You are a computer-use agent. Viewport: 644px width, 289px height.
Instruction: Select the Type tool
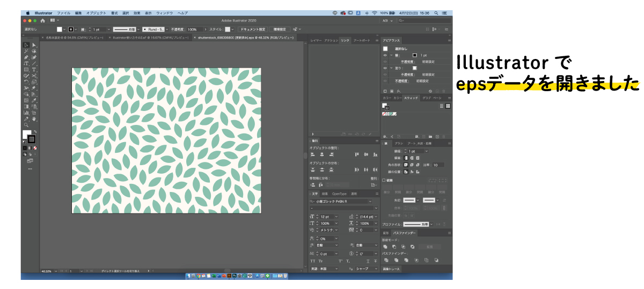[34, 70]
